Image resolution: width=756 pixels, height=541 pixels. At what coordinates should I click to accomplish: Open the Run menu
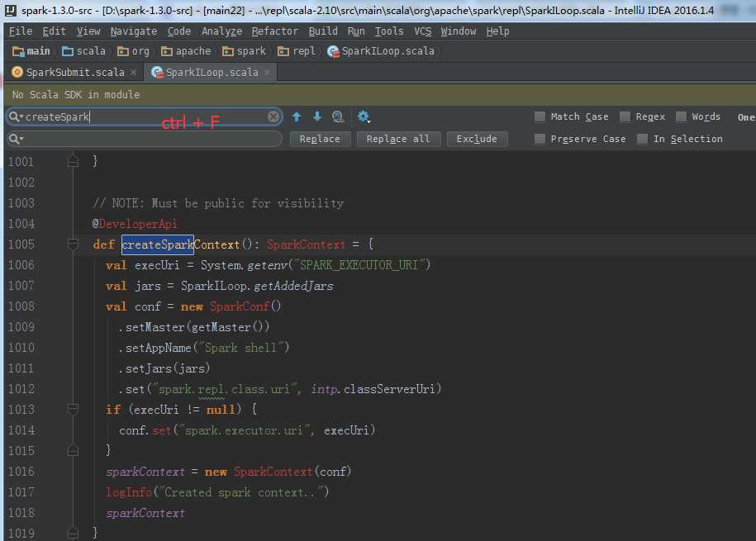coord(356,31)
